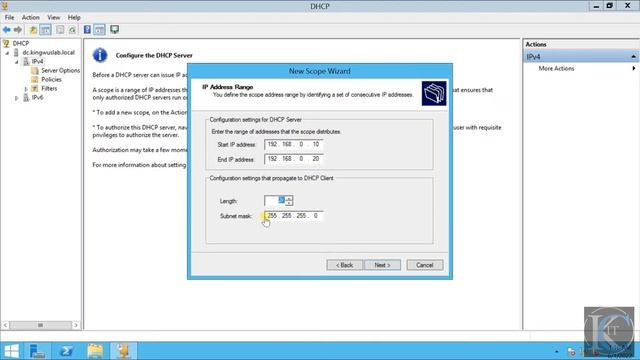Open the Help menu
The image size is (640, 360).
point(74,18)
